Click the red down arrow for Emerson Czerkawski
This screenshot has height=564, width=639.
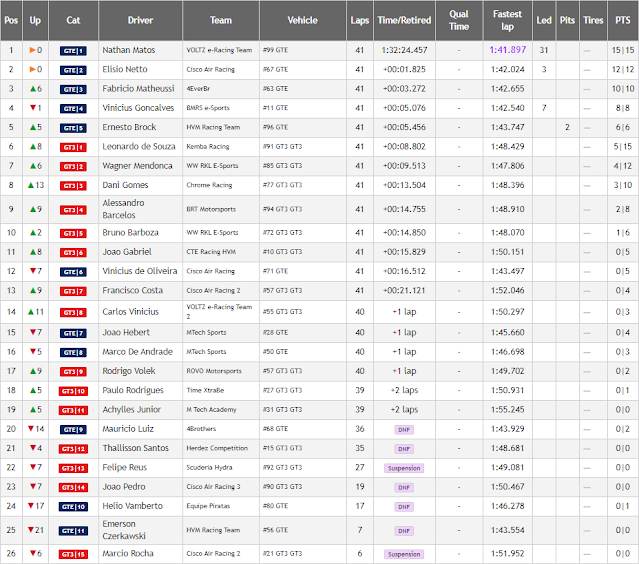(x=31, y=530)
